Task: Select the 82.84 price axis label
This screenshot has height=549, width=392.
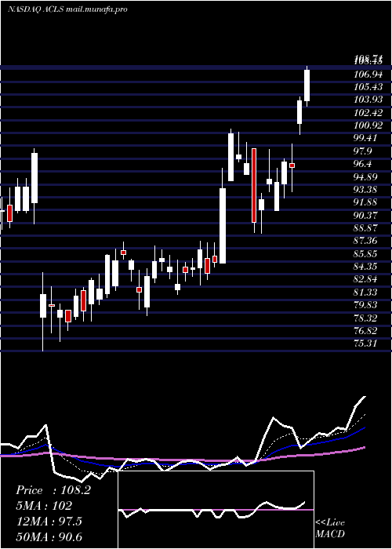Action: tap(365, 279)
